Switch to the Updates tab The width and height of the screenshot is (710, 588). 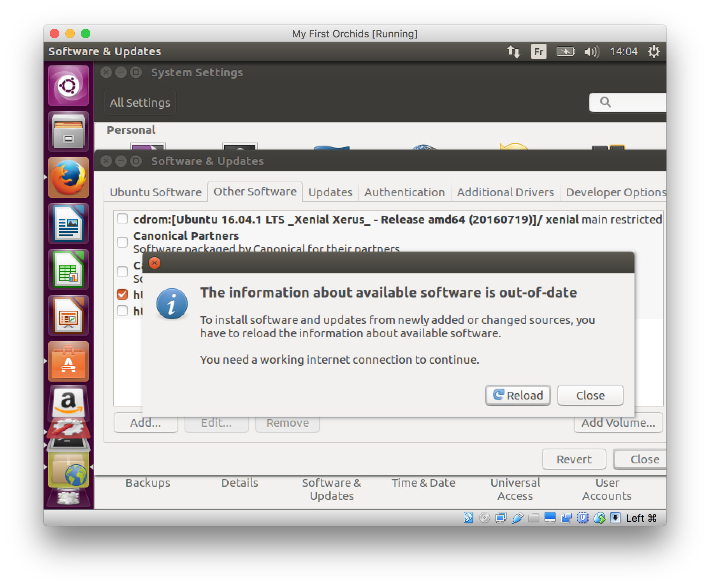point(330,192)
